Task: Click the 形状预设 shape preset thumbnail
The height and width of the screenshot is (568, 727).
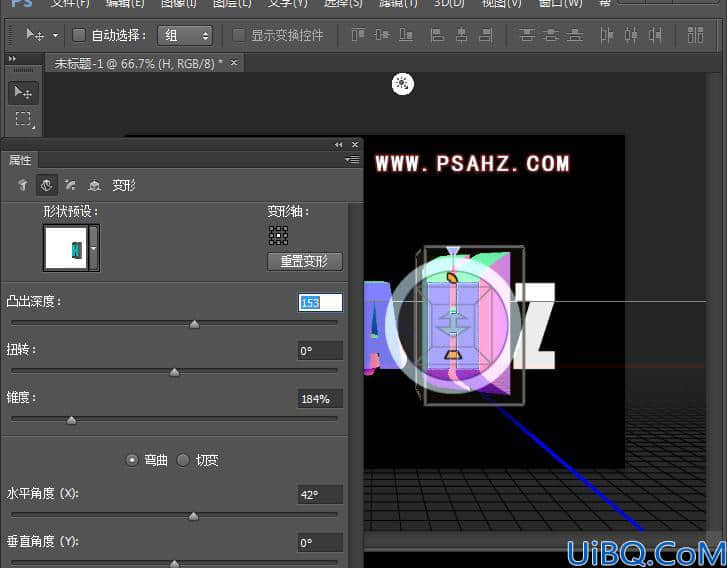Action: point(66,248)
